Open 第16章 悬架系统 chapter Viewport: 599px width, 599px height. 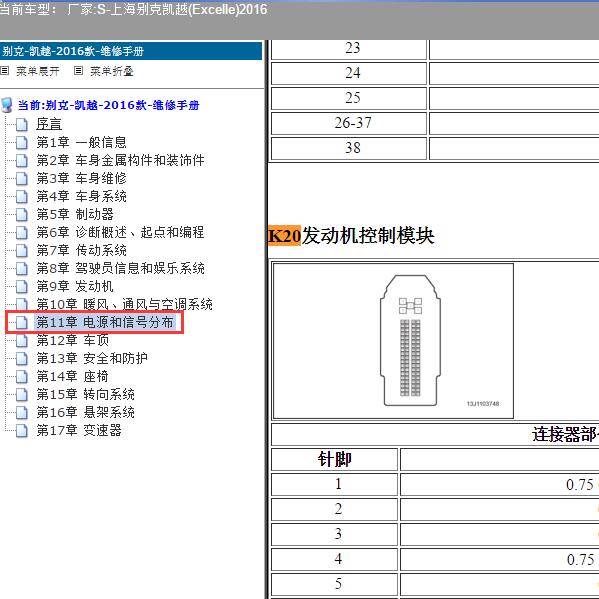86,412
